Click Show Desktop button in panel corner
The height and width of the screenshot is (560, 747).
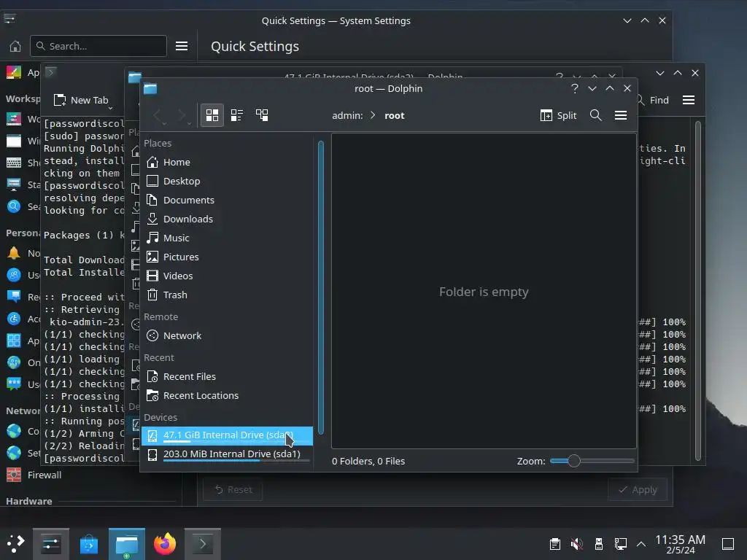tap(728, 543)
